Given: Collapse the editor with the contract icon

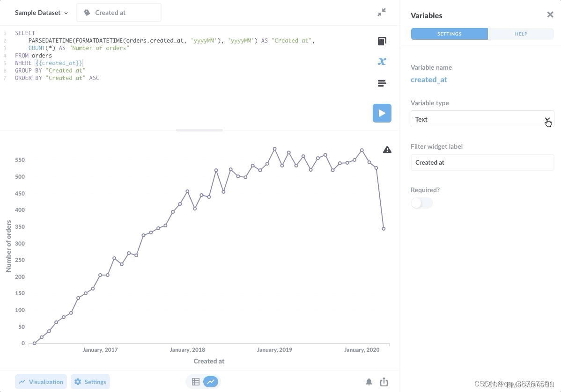Looking at the screenshot, I should click(x=382, y=12).
